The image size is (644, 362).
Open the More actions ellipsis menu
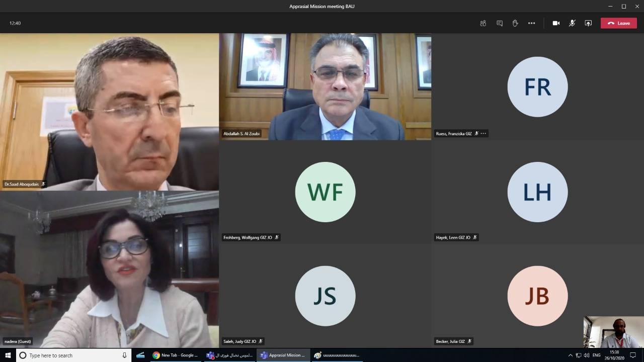(531, 23)
